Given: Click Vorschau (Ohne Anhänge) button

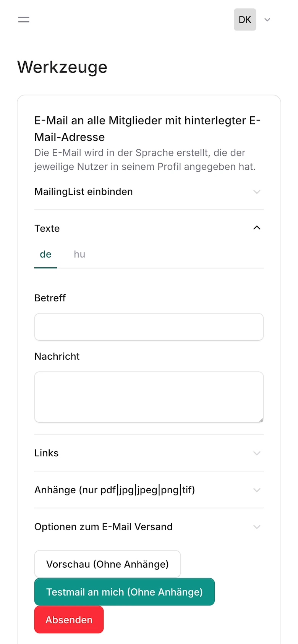Looking at the screenshot, I should pos(107,564).
